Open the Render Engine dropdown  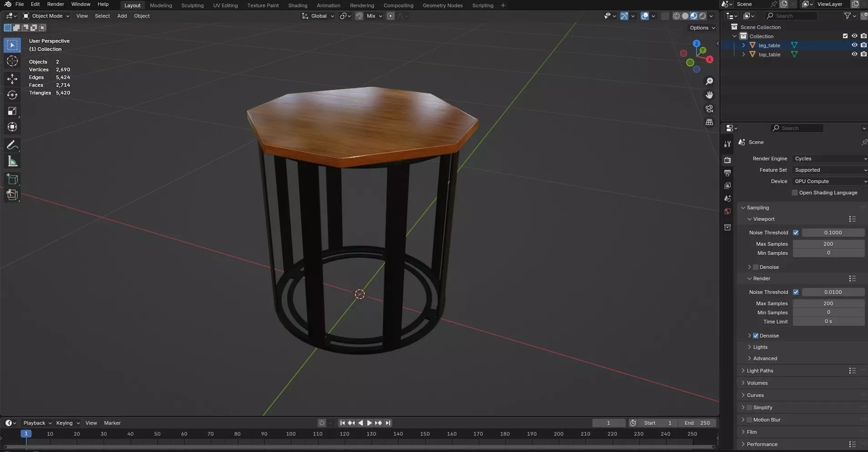[x=829, y=159]
